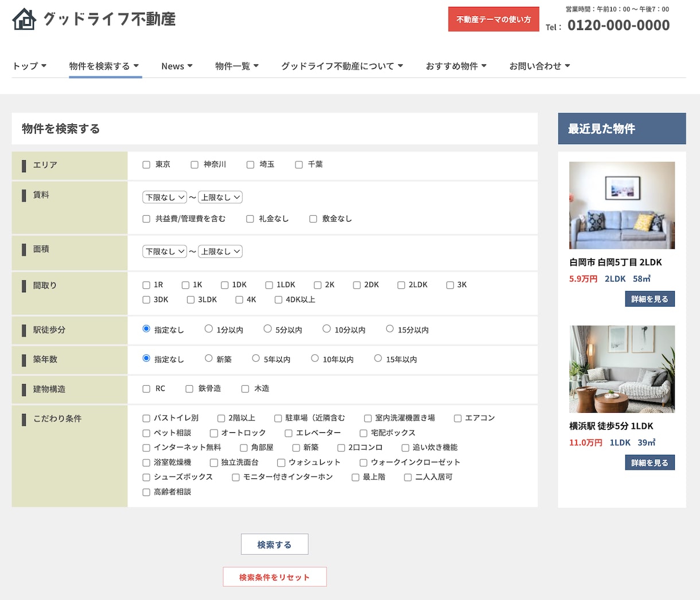The height and width of the screenshot is (600, 700).
Task: Click the グッドライフ不動産 site title
Action: coord(110,19)
